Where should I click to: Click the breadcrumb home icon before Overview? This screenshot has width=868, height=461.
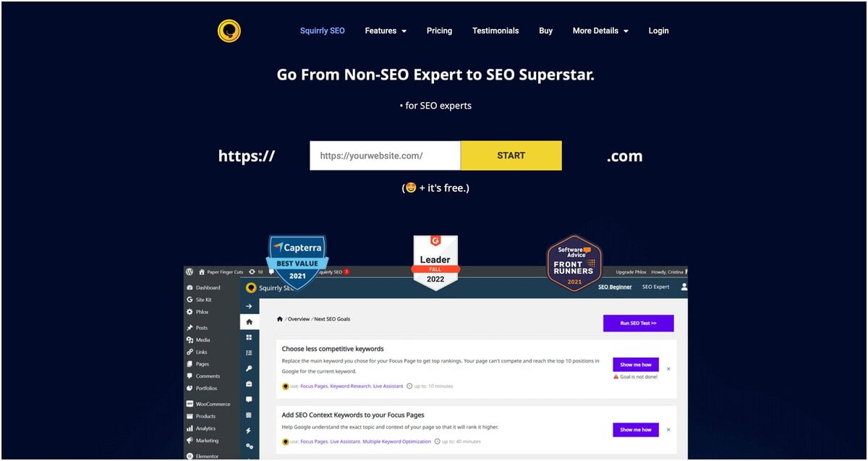coord(280,319)
